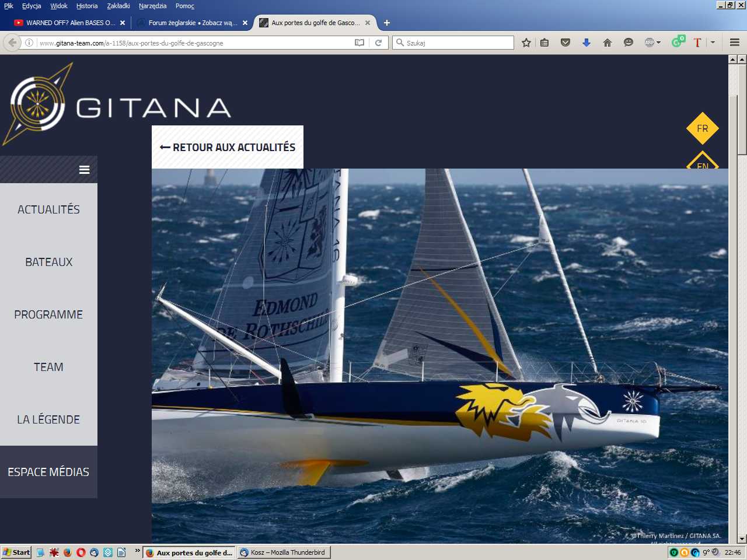Launch Opera from quick launch bar

coord(81,552)
